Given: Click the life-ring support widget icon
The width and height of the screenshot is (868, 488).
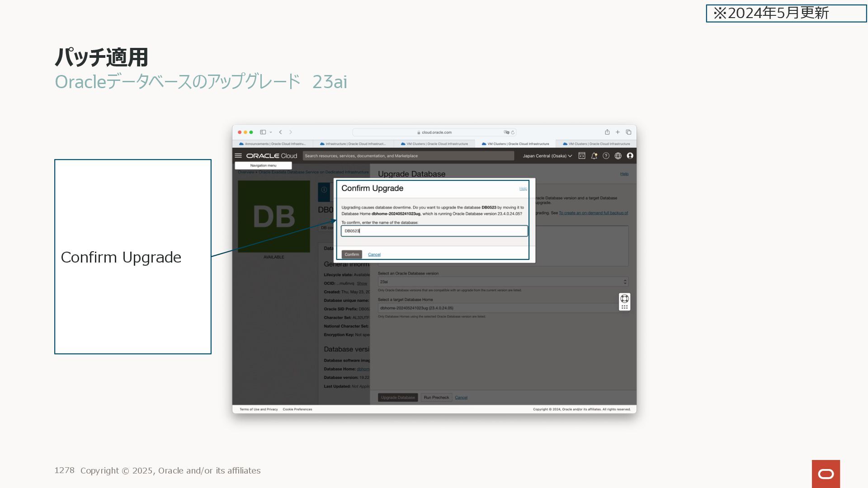Looking at the screenshot, I should pyautogui.click(x=624, y=299).
